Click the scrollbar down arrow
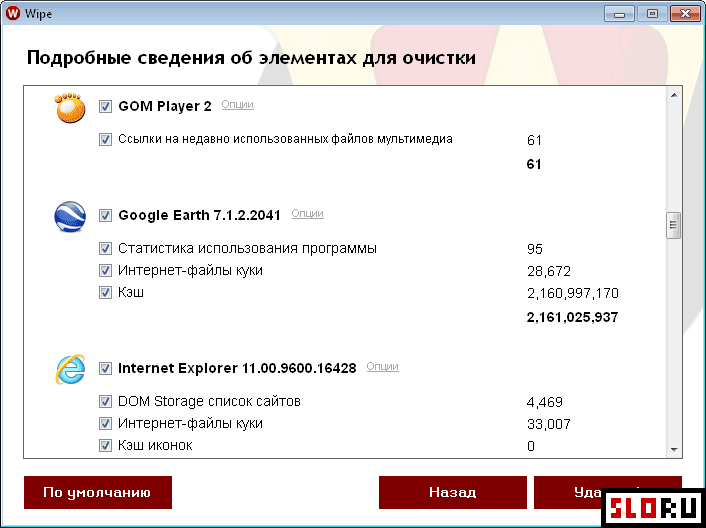Image resolution: width=706 pixels, height=528 pixels. point(674,449)
